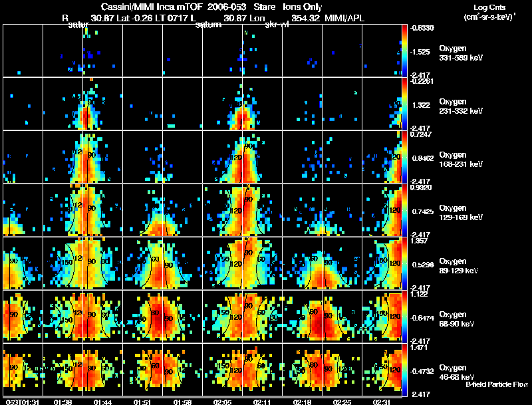Viewport: 532px width, 405px height.
Task: Select the time axis label '02:25'
Action: tap(342, 402)
